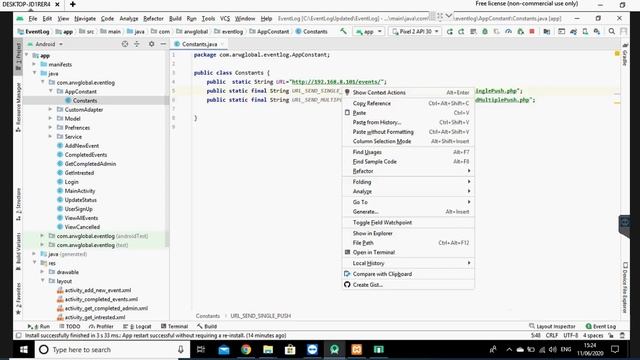
Task: Switch to the Constants.java editor tab
Action: [199, 44]
